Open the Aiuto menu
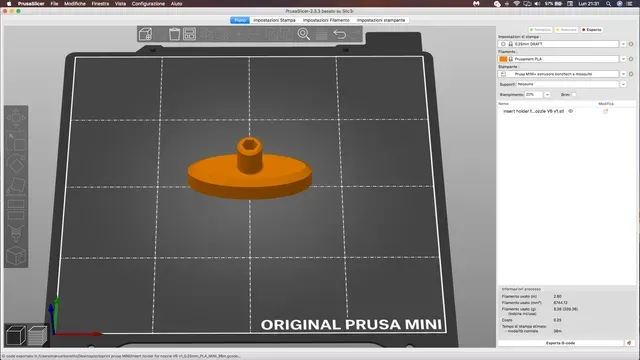Screen dimensions: 640x360 pyautogui.click(x=176, y=4)
